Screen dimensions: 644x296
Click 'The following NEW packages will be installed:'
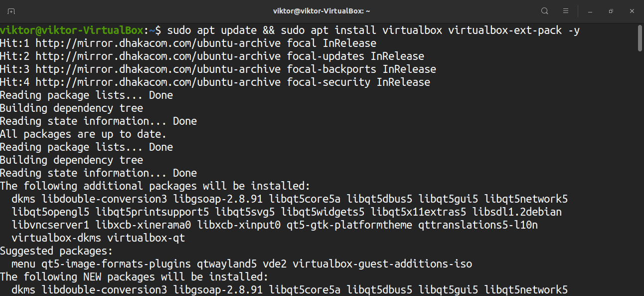click(x=134, y=277)
